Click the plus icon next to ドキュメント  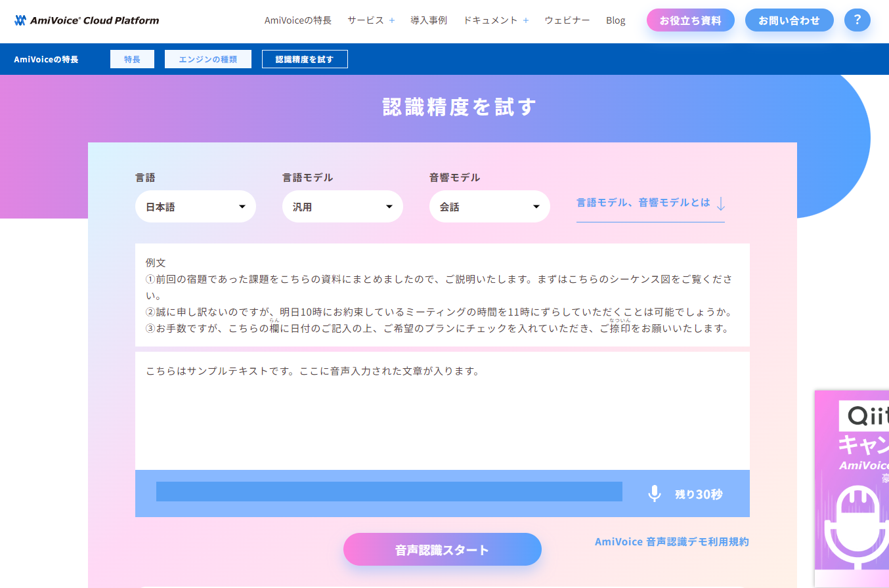(525, 20)
